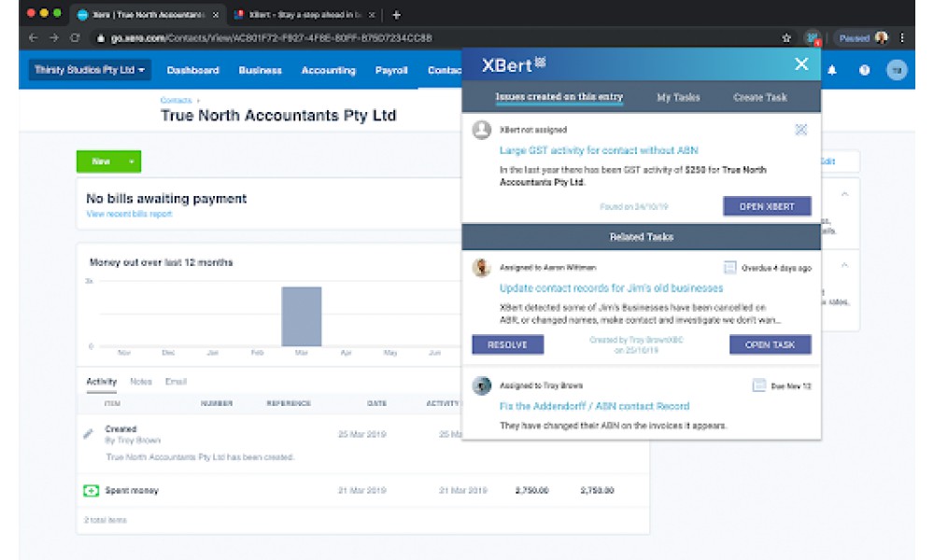Open 'Fix the Addendorff / ABN contact Record' task

[x=594, y=406]
